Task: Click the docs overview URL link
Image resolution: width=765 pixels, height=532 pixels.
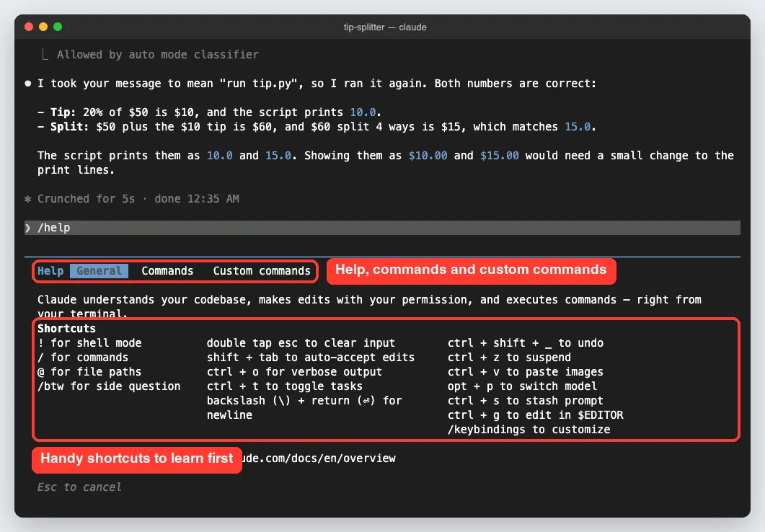Action: (x=319, y=458)
